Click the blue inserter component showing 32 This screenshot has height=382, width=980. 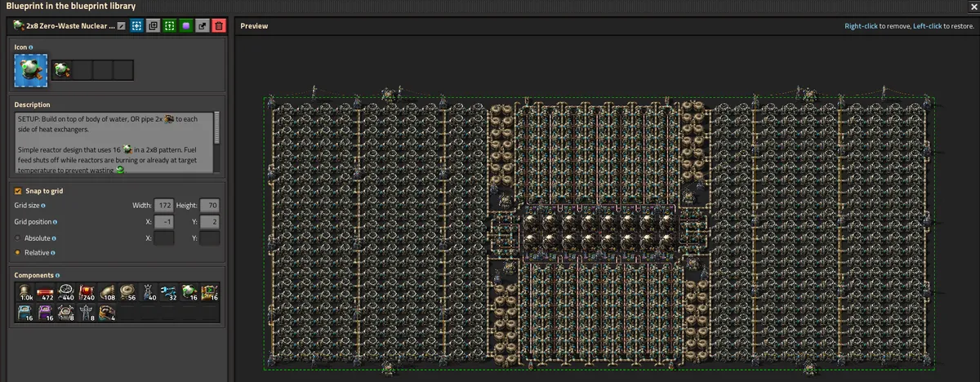[x=168, y=293]
